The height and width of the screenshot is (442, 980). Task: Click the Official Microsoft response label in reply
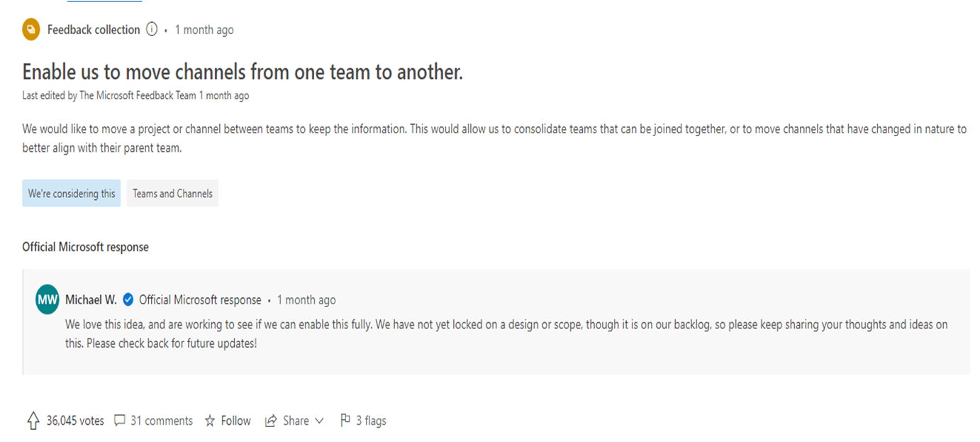pyautogui.click(x=200, y=299)
